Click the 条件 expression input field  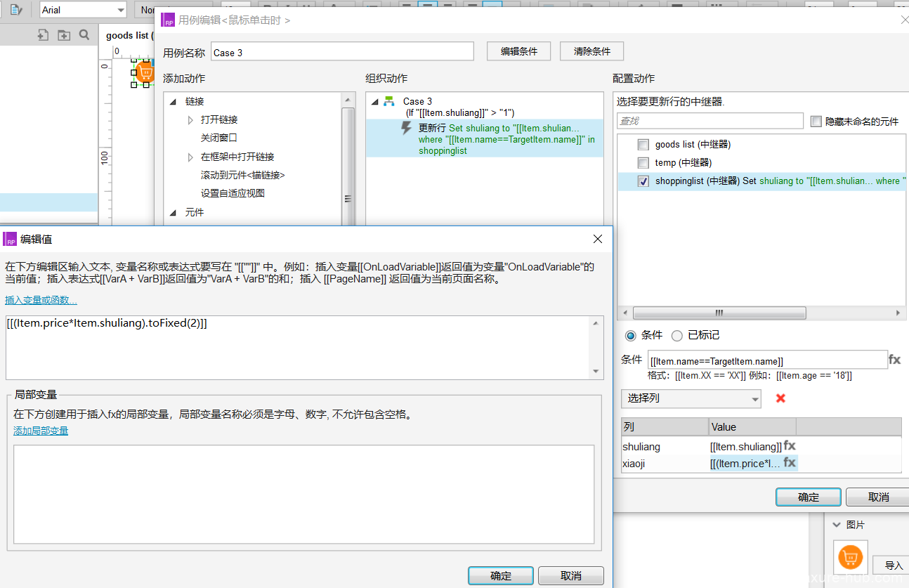pos(767,360)
